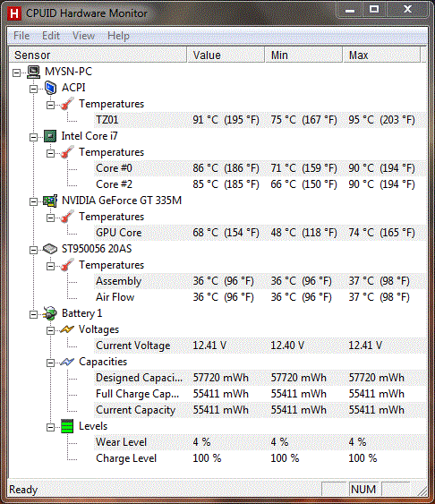
Task: Open the Edit menu
Action: click(x=51, y=36)
